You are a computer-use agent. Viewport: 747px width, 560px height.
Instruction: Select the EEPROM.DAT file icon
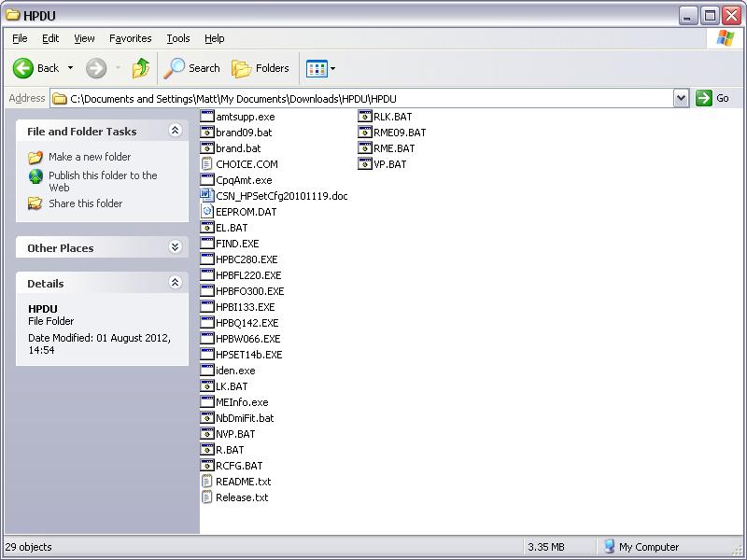[x=207, y=212]
